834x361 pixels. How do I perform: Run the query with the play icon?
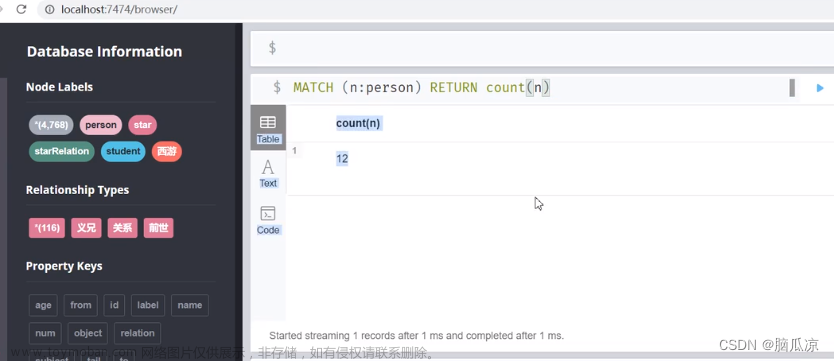tap(820, 88)
